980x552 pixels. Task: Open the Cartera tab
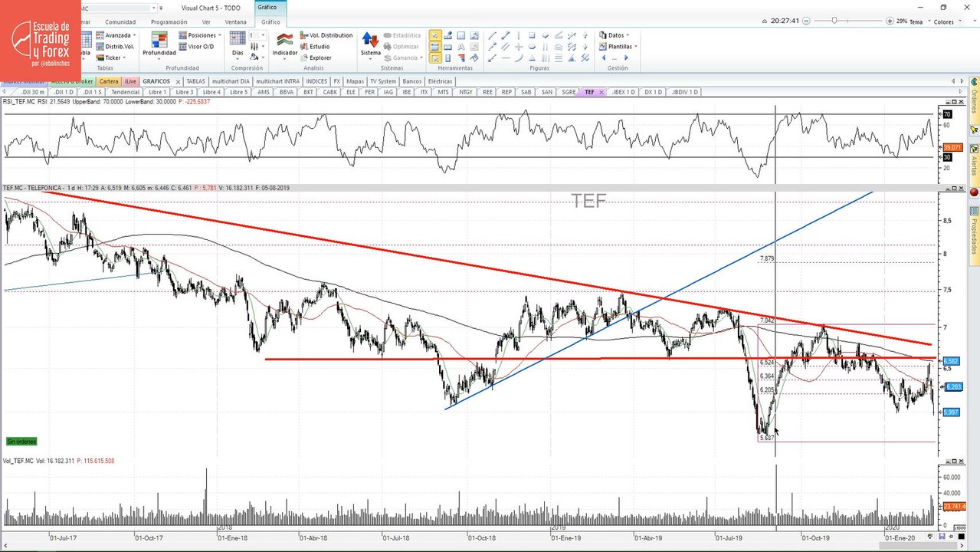109,80
